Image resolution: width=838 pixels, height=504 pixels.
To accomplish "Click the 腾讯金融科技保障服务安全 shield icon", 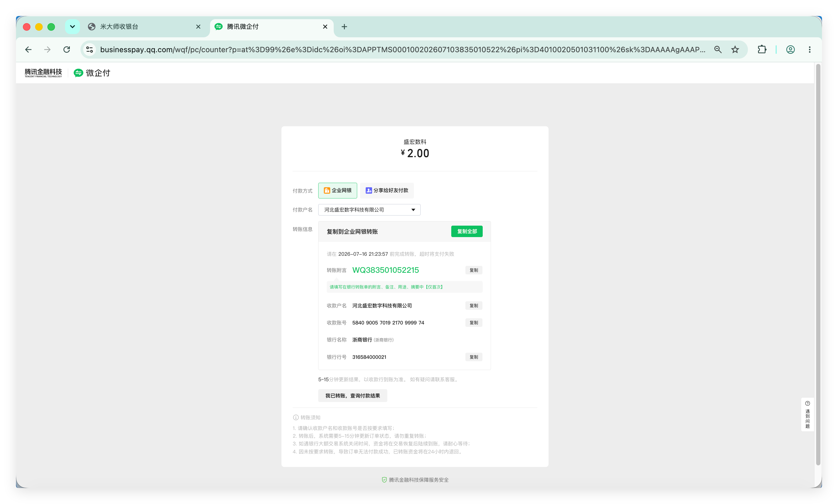I will (384, 480).
